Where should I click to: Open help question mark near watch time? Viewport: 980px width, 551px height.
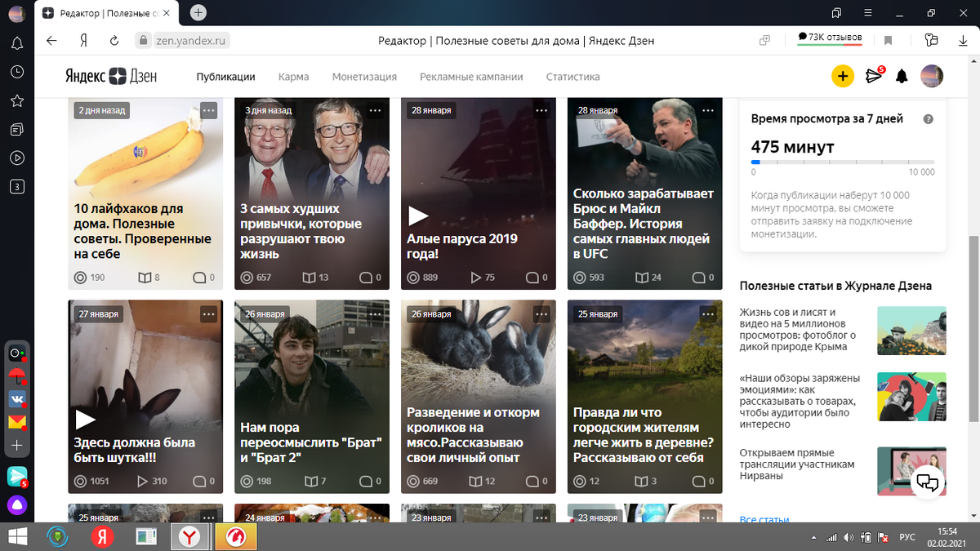tap(928, 119)
